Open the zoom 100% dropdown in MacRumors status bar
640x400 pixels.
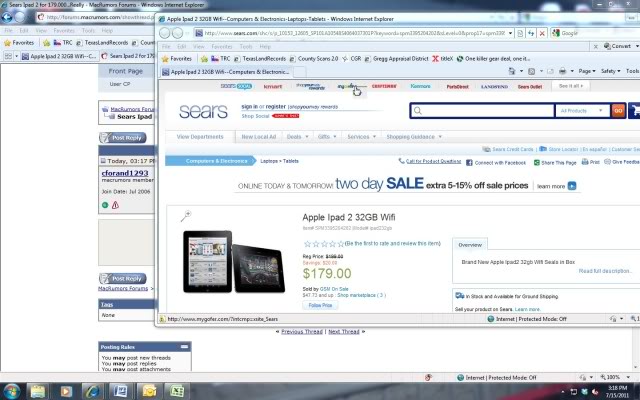coord(629,378)
